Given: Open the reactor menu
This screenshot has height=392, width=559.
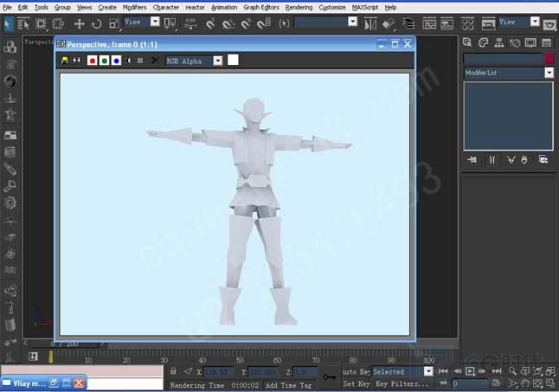Looking at the screenshot, I should click(x=195, y=7).
